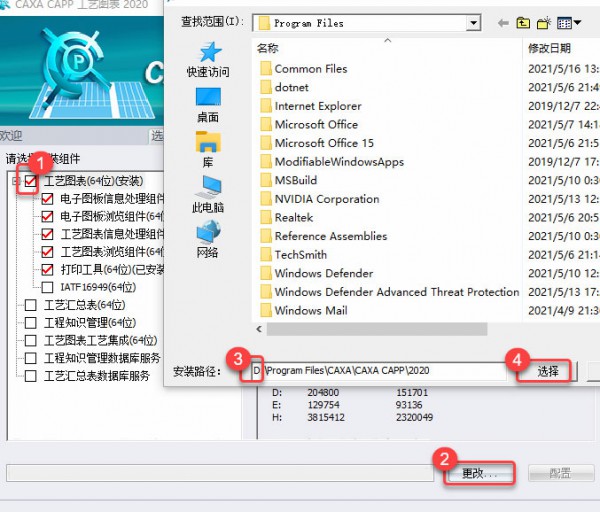Open the ModifiableWindowsApps folder
The height and width of the screenshot is (512, 600).
pos(332,161)
